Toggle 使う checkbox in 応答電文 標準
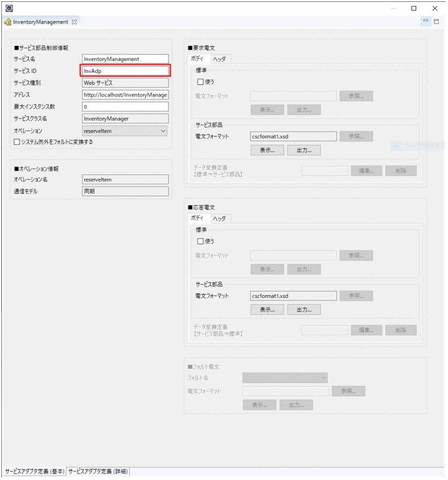The image size is (448, 480). point(200,241)
